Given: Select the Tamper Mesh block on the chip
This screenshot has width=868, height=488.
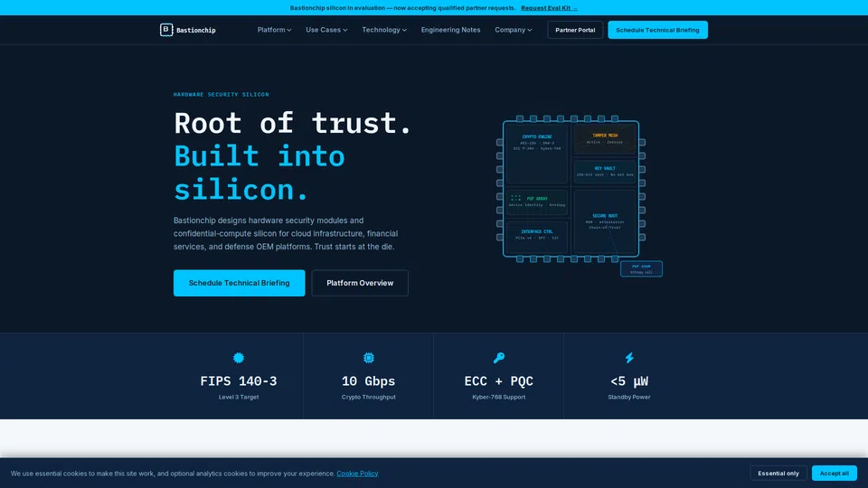Looking at the screenshot, I should pos(605,139).
